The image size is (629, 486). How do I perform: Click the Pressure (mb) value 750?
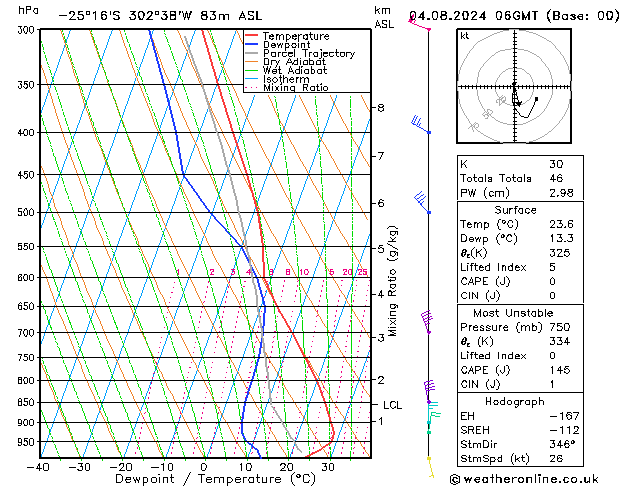coord(560,327)
